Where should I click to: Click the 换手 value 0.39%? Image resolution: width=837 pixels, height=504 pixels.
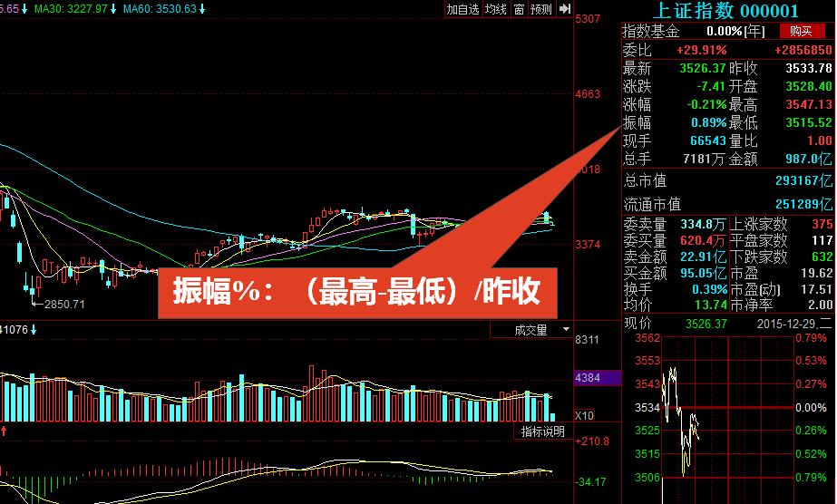click(710, 289)
